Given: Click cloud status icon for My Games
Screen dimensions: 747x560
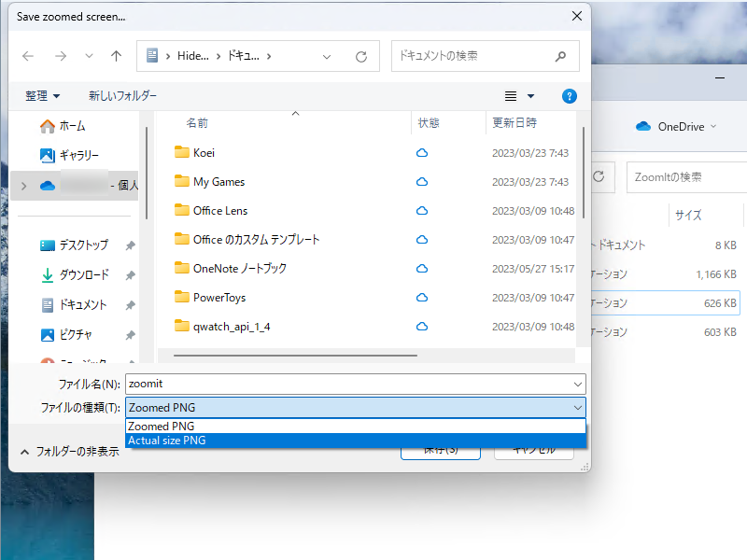Looking at the screenshot, I should (422, 182).
